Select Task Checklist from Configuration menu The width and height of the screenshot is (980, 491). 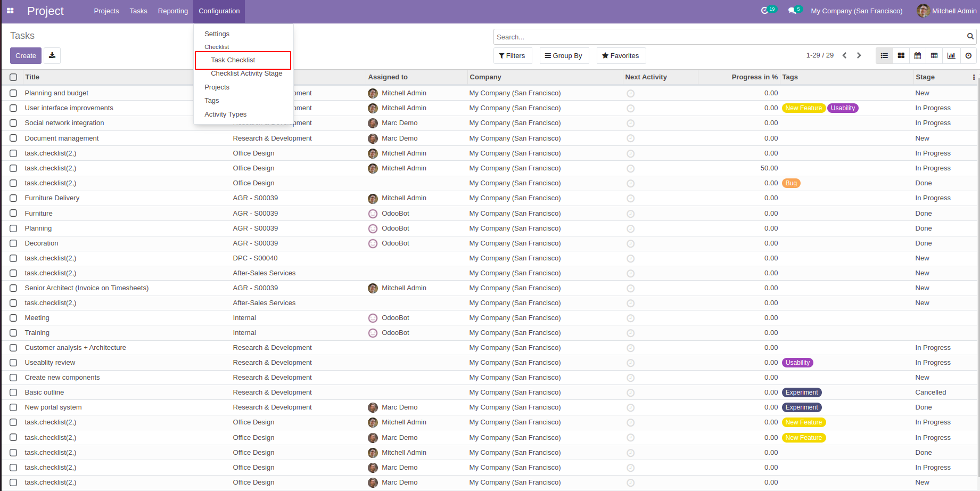coord(233,60)
